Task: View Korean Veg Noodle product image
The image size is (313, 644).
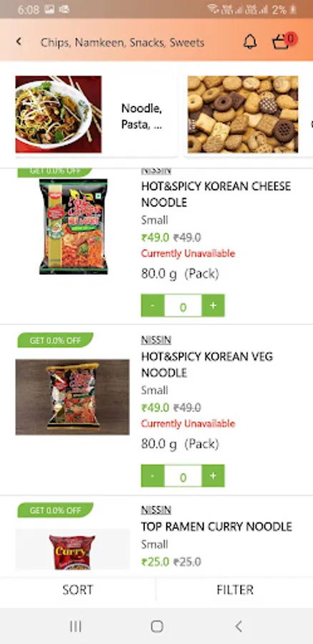Action: (73, 396)
